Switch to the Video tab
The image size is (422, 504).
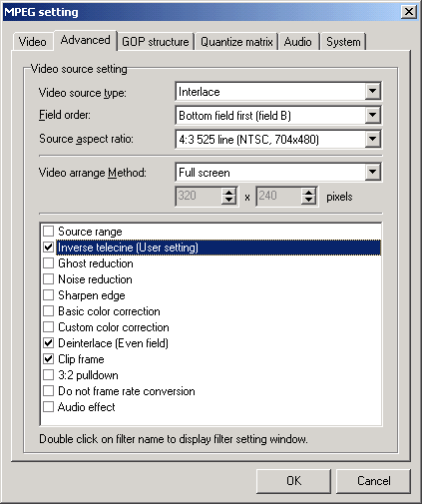[x=33, y=42]
